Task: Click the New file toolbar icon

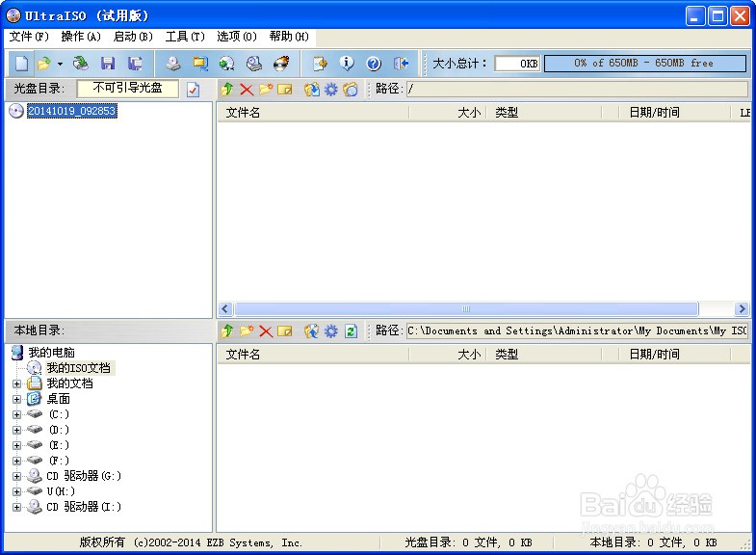Action: pos(22,64)
